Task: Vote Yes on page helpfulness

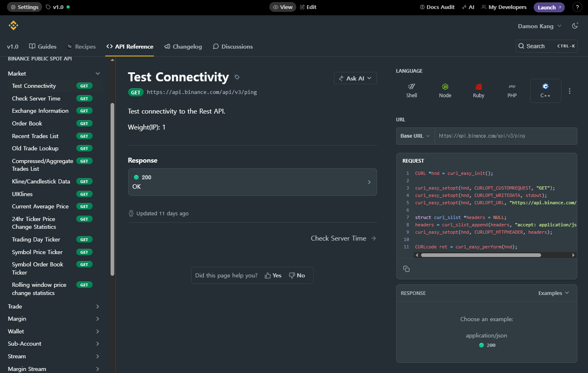Action: point(273,275)
